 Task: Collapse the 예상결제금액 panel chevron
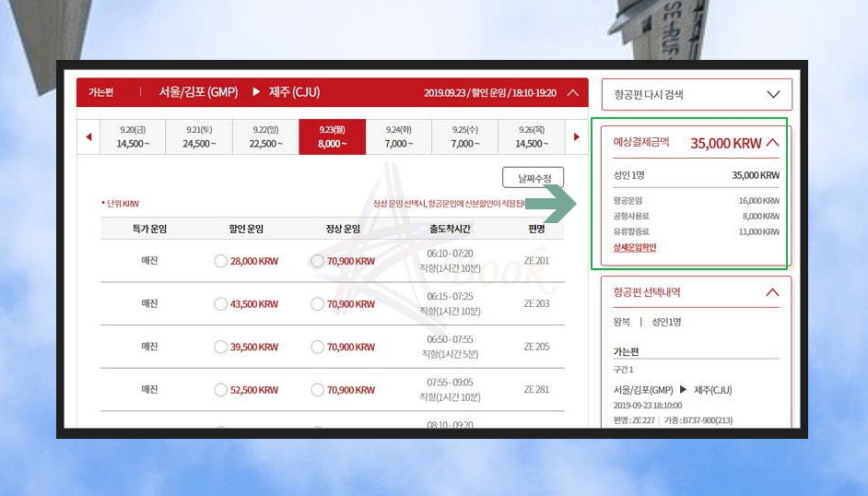click(773, 143)
